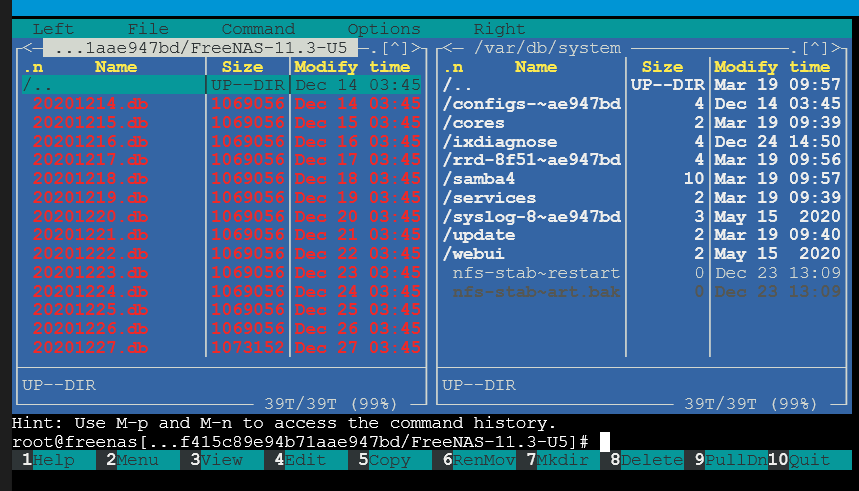Select /samba4 directory
The height and width of the screenshot is (491, 859).
click(642, 179)
